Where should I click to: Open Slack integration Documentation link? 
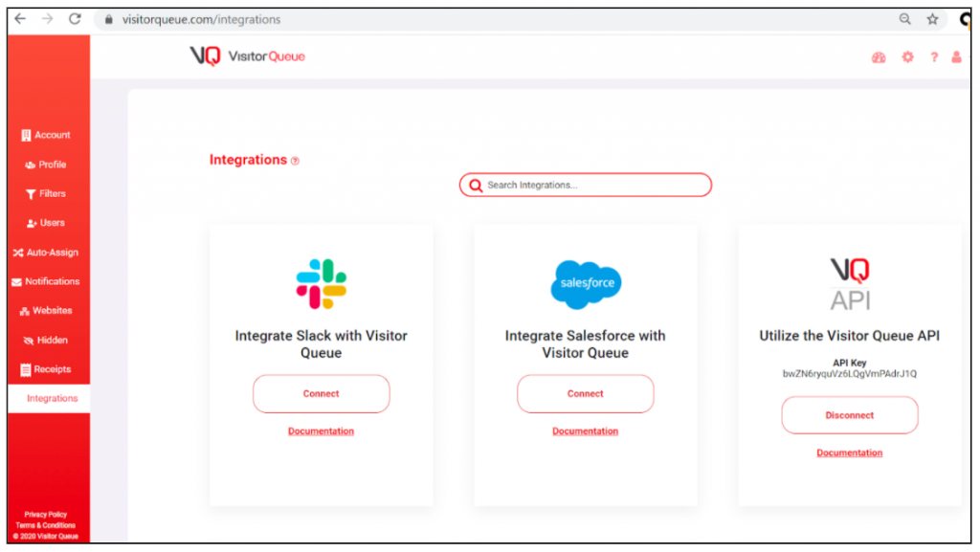pyautogui.click(x=322, y=431)
